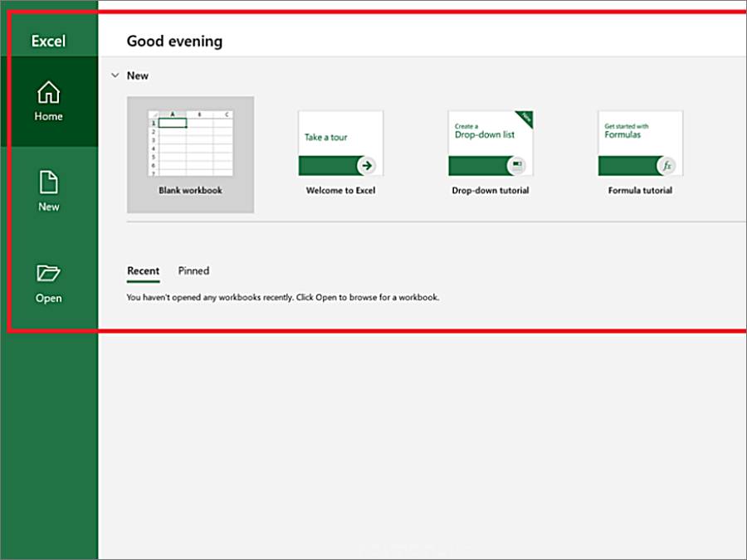Click the 'Create a Drop-down list' text
This screenshot has width=747, height=560.
click(x=485, y=131)
